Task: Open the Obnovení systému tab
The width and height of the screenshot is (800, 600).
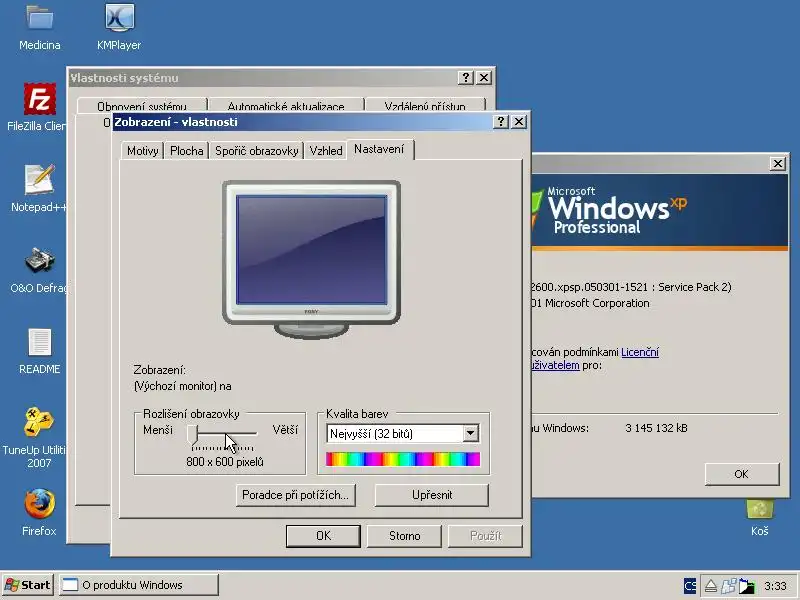Action: coord(142,106)
